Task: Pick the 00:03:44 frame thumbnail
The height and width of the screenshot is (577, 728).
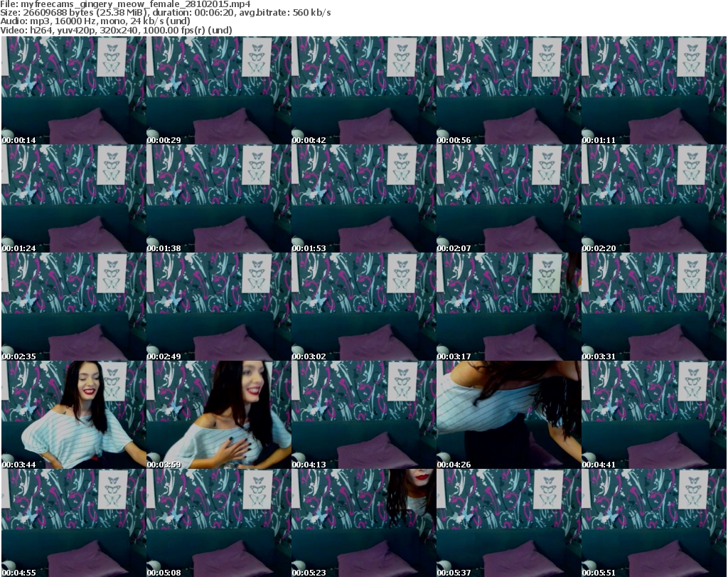Action: pos(73,415)
